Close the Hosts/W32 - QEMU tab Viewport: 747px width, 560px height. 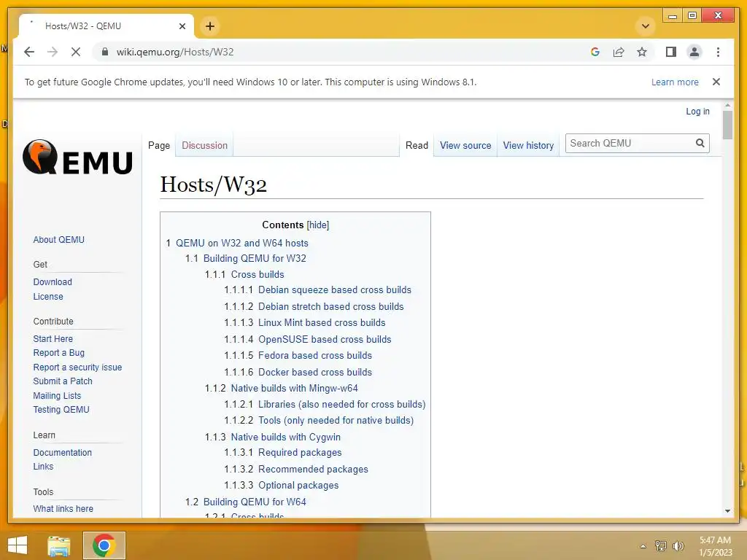[x=182, y=26]
